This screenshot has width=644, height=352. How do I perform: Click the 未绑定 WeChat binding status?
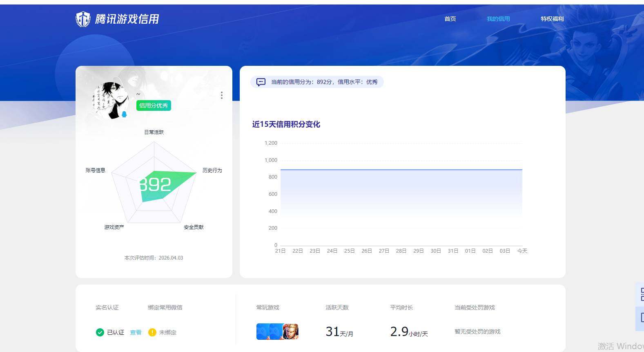pyautogui.click(x=168, y=332)
